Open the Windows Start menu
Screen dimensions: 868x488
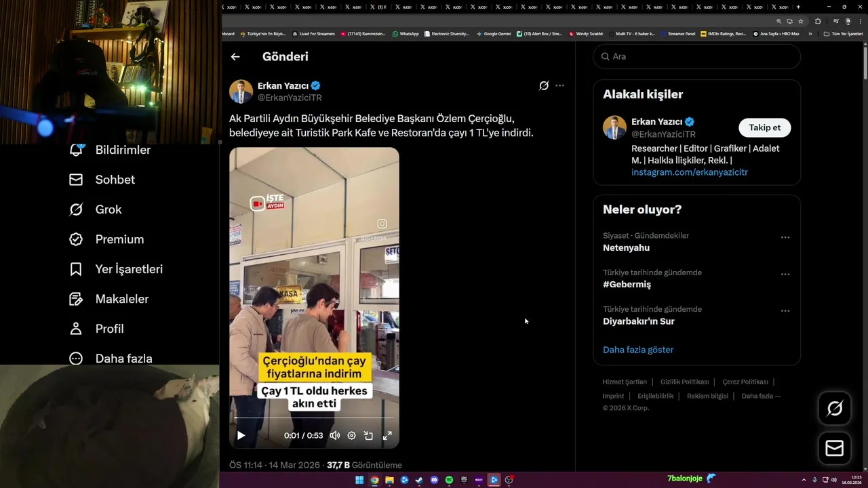click(x=359, y=480)
